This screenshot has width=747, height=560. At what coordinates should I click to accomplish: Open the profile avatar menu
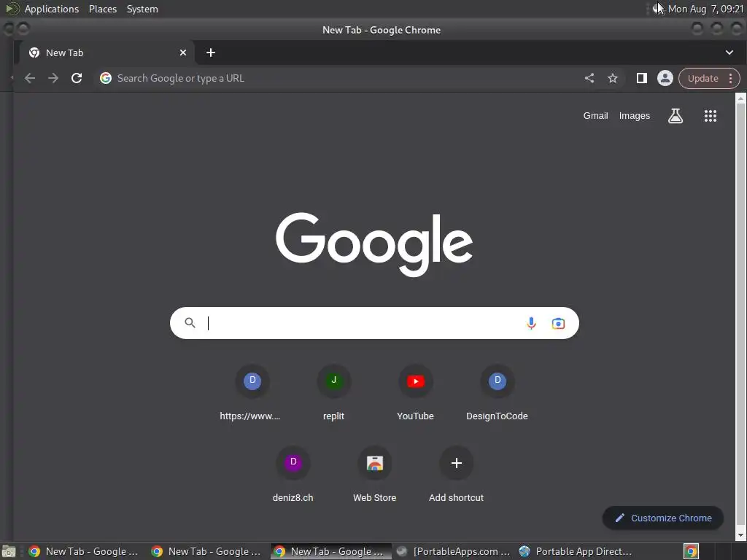click(x=665, y=78)
